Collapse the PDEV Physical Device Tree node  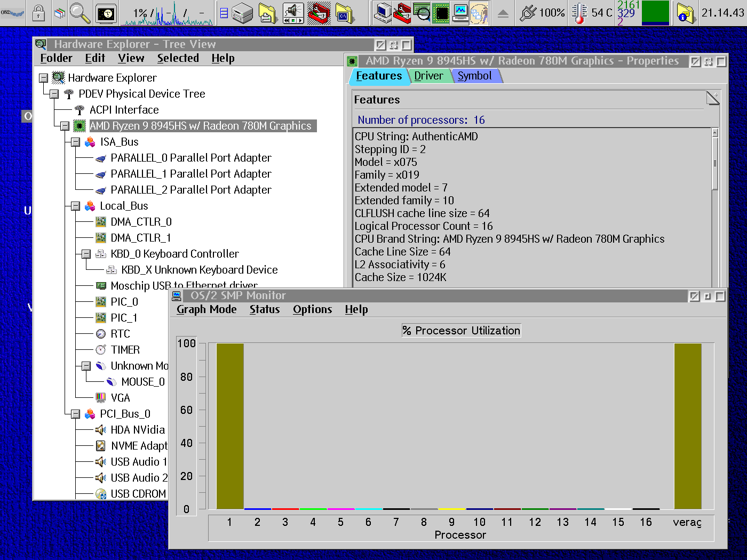click(x=54, y=94)
